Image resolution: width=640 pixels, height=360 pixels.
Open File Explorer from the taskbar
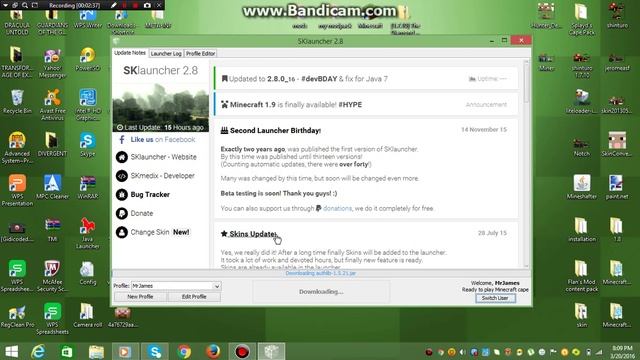(96, 351)
